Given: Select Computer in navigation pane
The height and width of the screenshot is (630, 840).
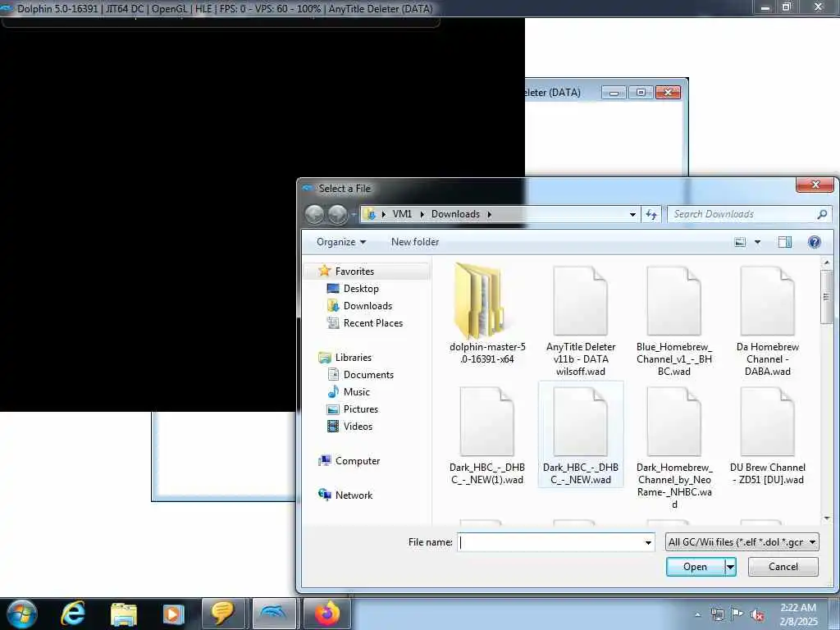Looking at the screenshot, I should click(x=358, y=461).
